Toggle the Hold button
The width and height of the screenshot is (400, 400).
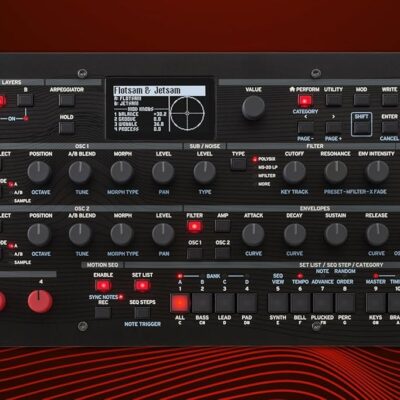(67, 128)
